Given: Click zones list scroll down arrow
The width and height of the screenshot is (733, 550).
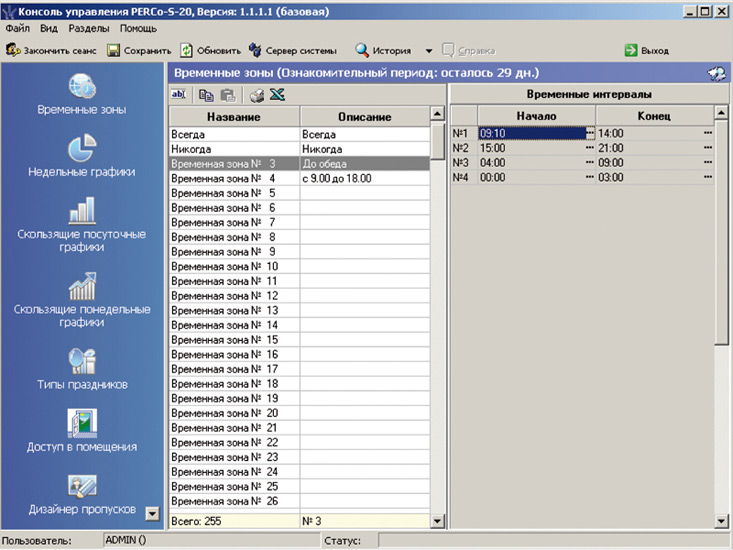Looking at the screenshot, I should (x=438, y=521).
